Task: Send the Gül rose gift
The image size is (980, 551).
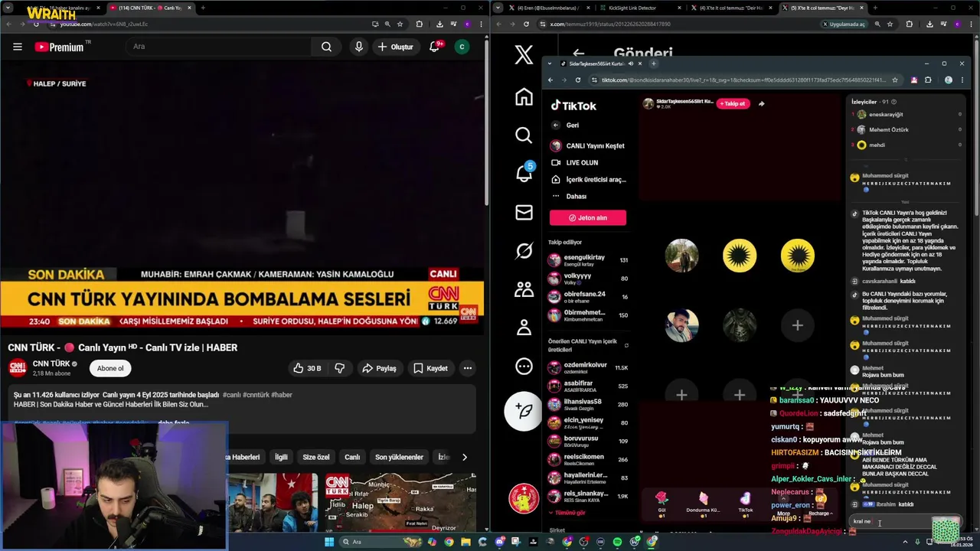Action: click(661, 503)
